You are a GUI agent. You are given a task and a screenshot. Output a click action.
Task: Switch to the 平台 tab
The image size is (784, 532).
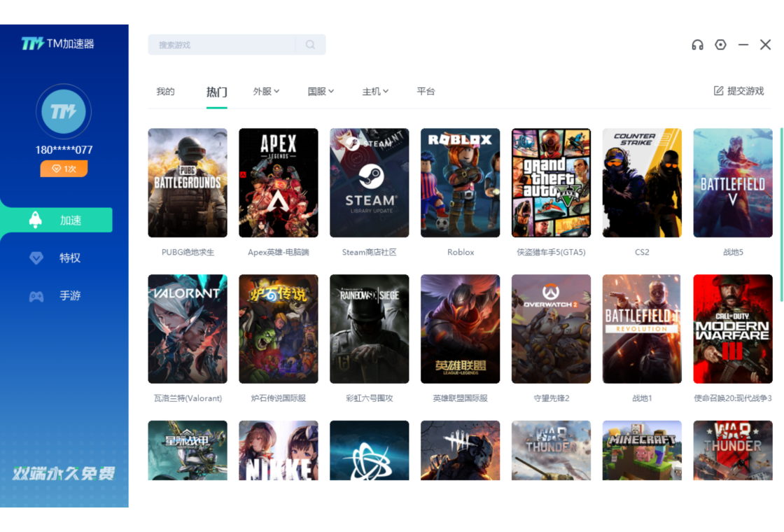pyautogui.click(x=426, y=92)
